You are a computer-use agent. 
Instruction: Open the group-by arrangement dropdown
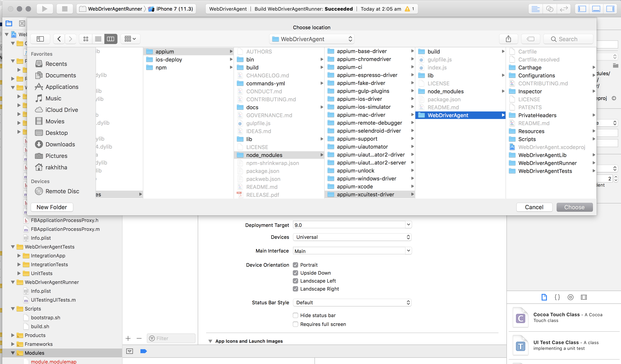(130, 39)
